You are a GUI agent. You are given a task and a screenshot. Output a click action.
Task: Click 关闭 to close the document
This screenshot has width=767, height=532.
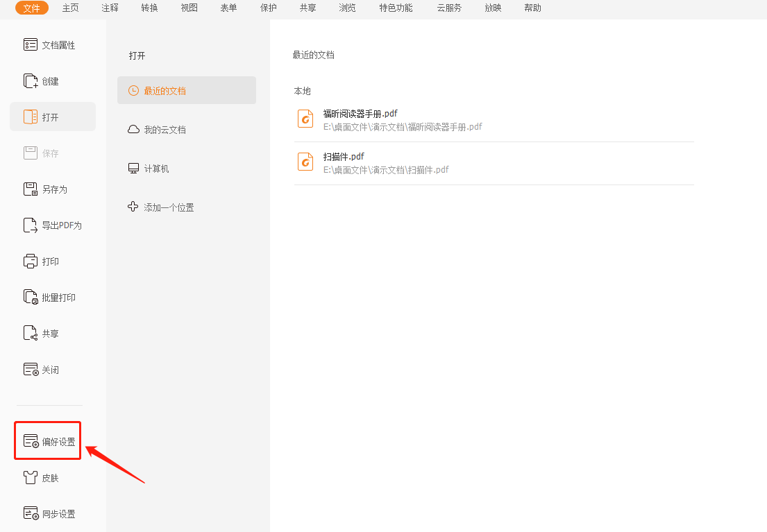point(49,370)
